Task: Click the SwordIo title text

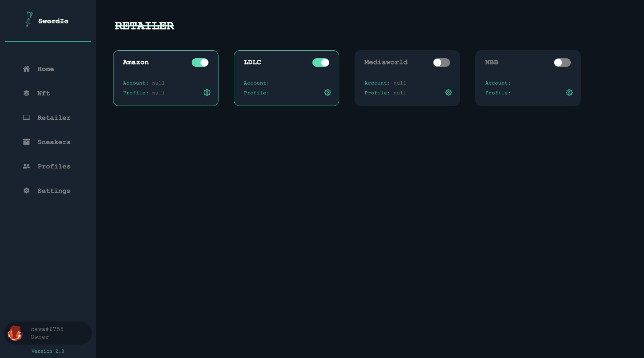Action: point(53,21)
